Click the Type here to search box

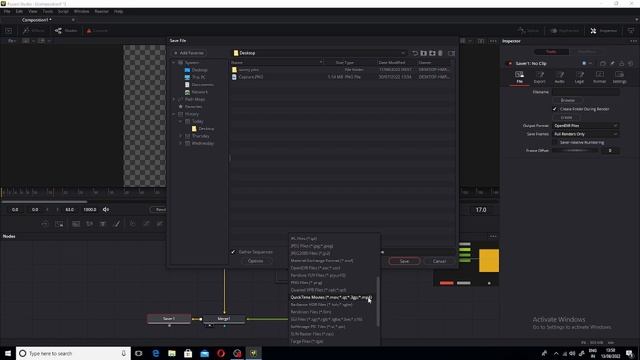[73, 353]
